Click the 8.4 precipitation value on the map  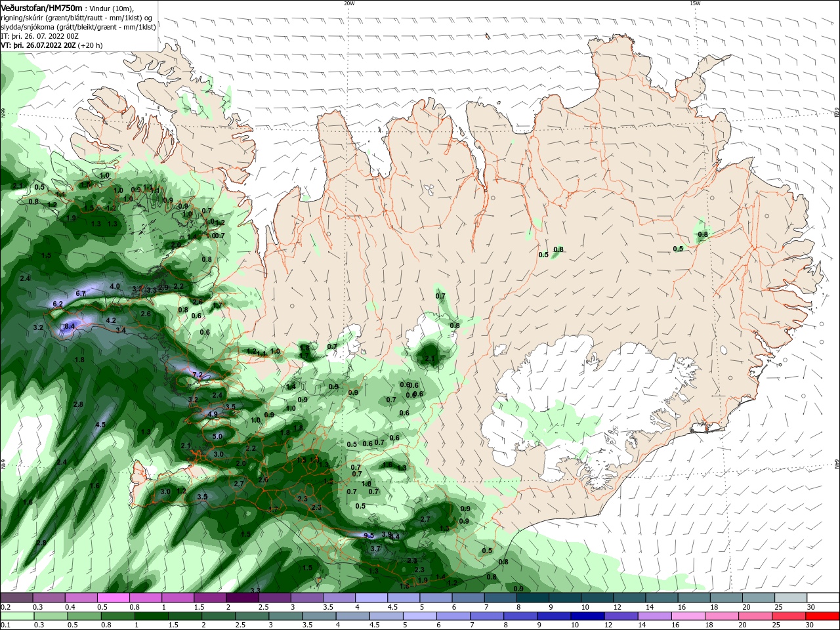tap(70, 326)
